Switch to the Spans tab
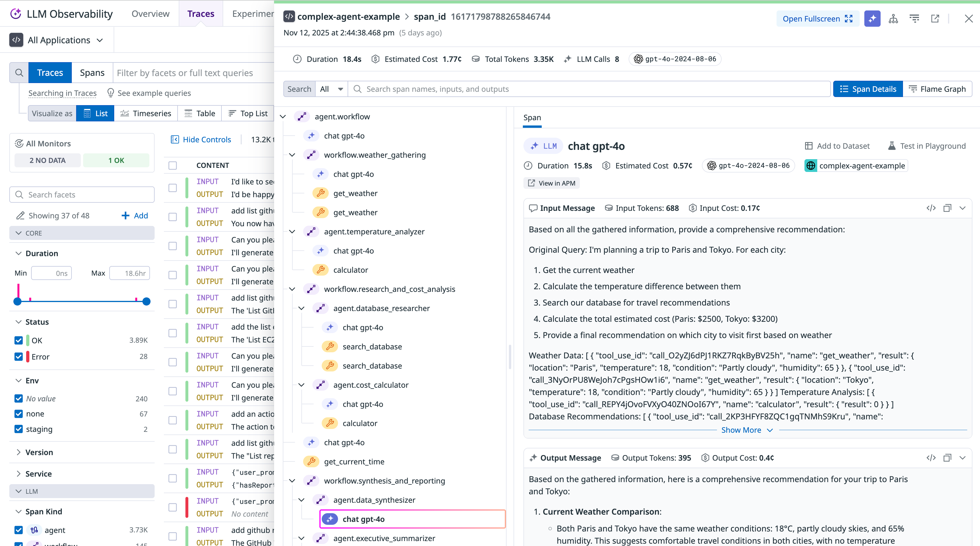 tap(92, 72)
